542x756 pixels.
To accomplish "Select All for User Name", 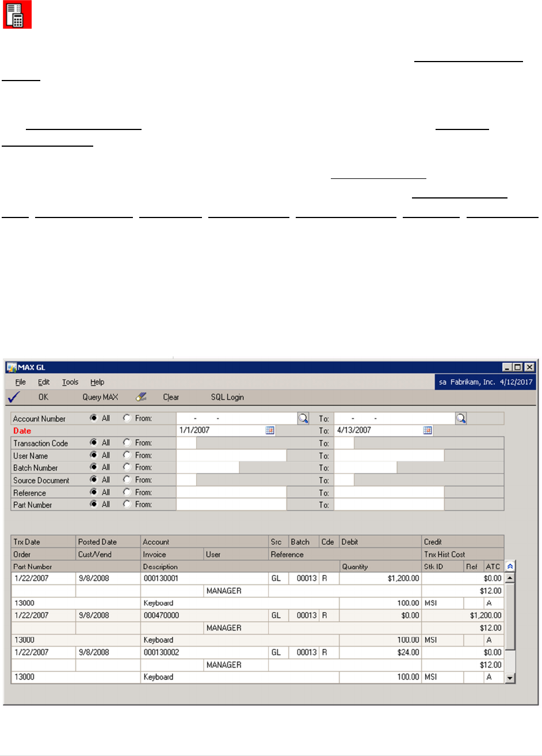I will point(94,455).
